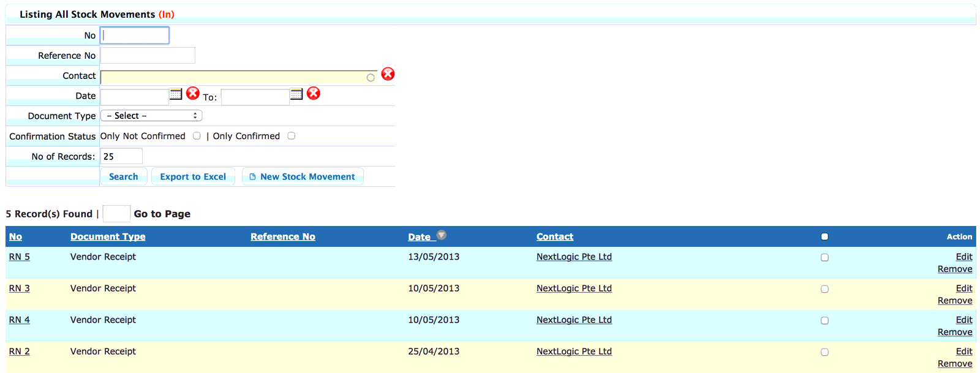Remove the RN 2 stock movement
Screen dimensions: 980x373
click(x=955, y=364)
